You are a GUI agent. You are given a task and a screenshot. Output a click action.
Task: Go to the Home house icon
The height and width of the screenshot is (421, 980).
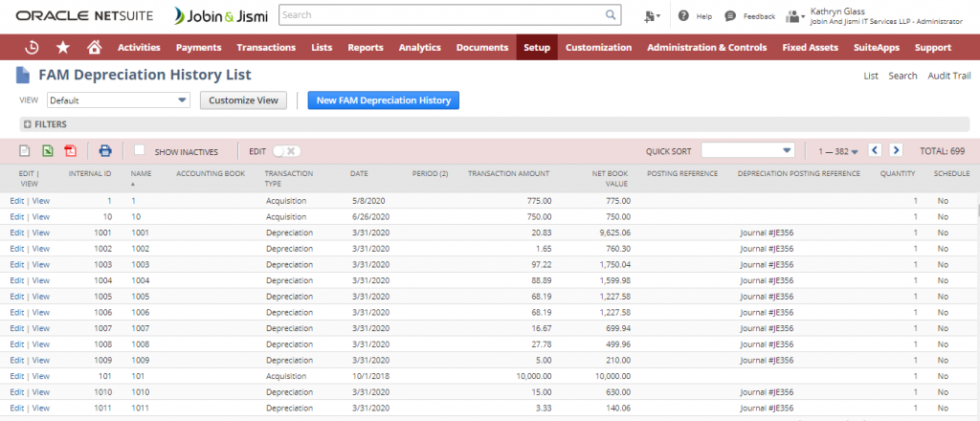[94, 47]
